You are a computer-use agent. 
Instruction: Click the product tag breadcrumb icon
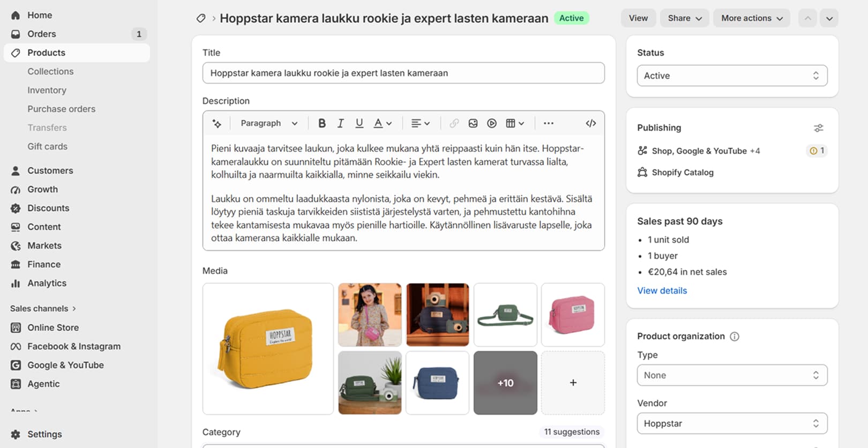(x=201, y=18)
